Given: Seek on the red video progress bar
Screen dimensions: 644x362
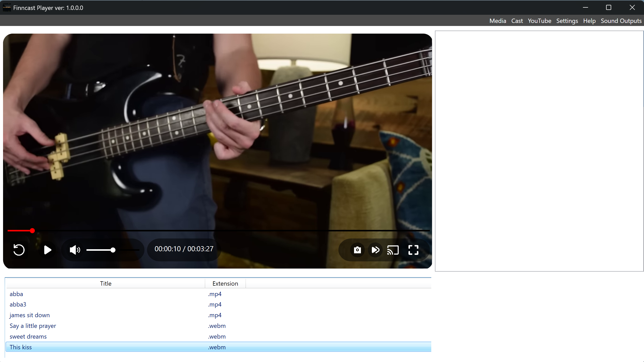Looking at the screenshot, I should [x=219, y=231].
